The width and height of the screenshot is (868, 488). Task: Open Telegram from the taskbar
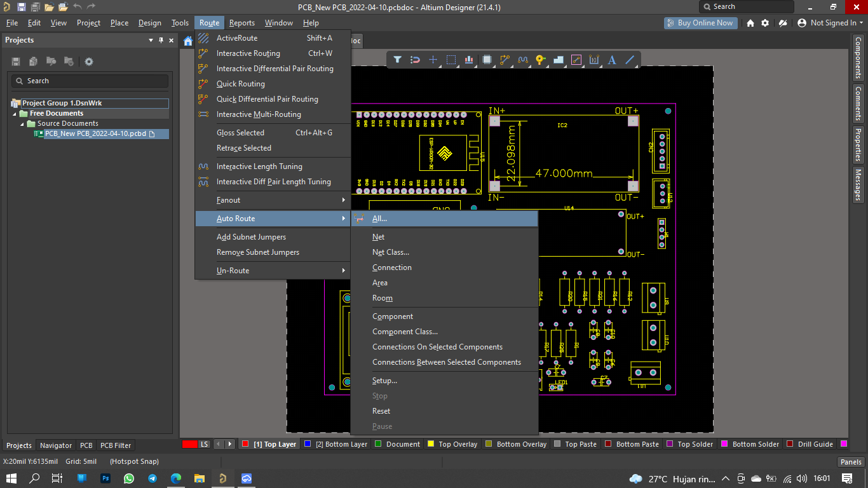click(x=153, y=478)
